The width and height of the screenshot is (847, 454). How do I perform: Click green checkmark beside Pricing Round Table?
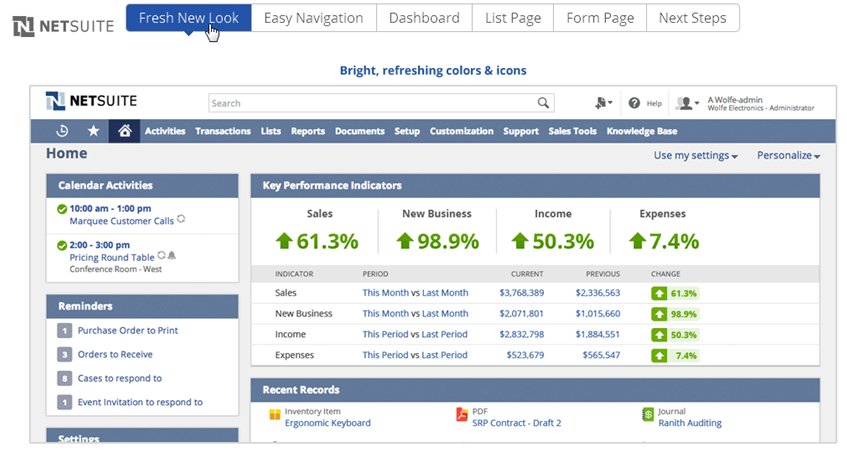62,245
